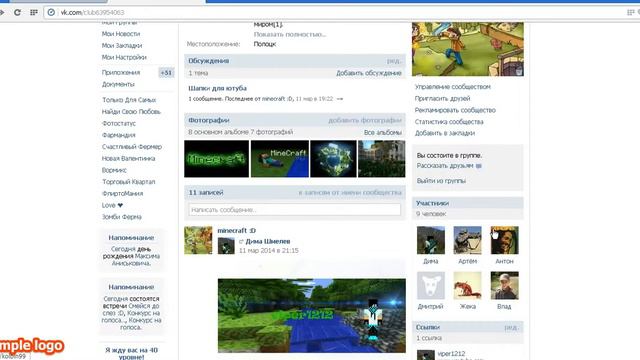Open member Дмитрий's default avatar

point(431,286)
